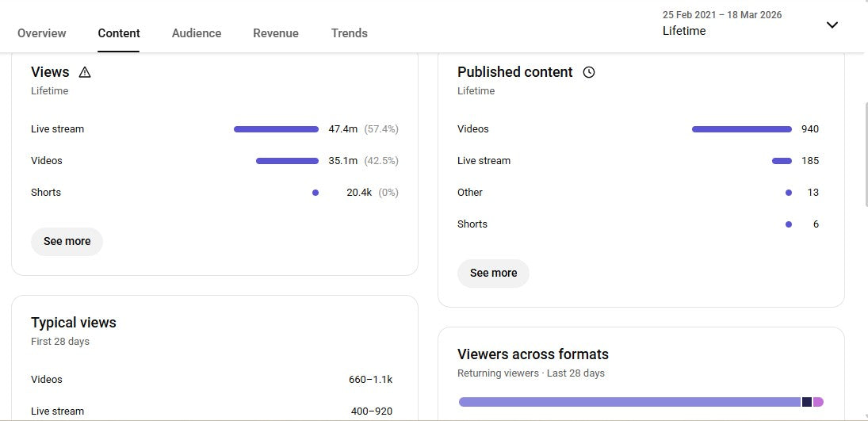
Task: Go to the Trends tab
Action: coord(350,33)
